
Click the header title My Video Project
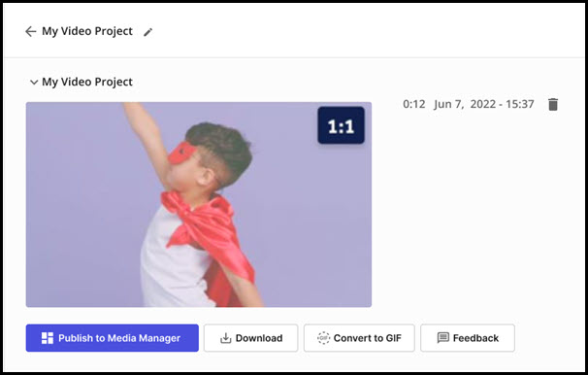(87, 31)
